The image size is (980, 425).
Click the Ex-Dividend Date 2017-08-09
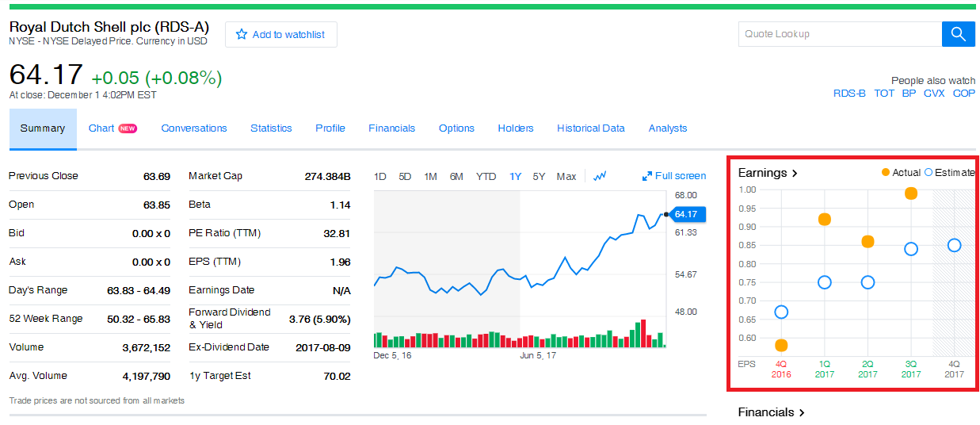click(323, 347)
